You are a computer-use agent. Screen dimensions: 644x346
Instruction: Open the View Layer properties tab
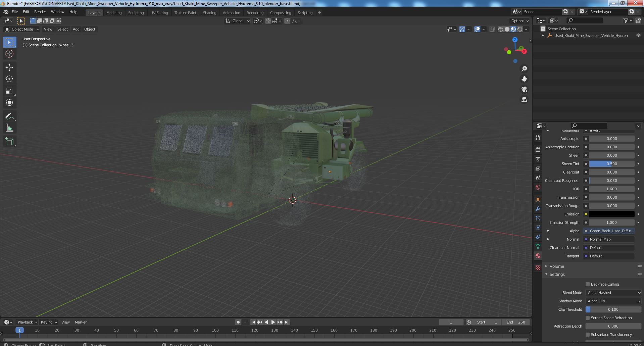538,168
